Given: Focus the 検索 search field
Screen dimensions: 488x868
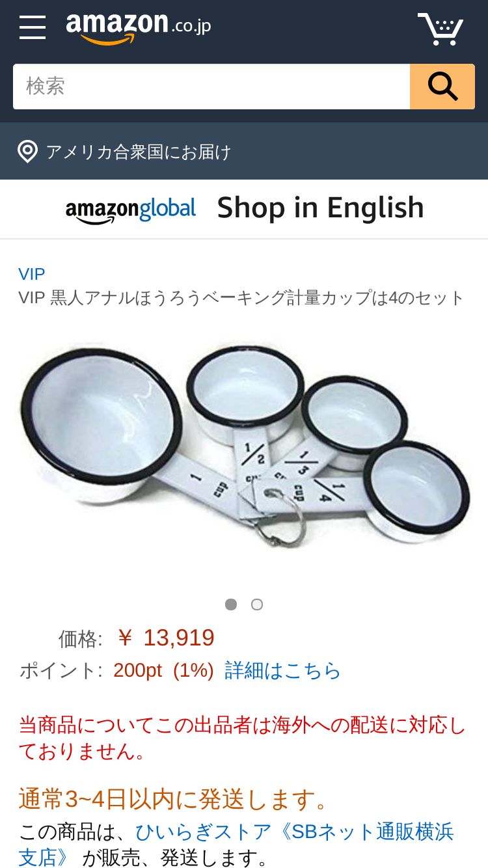Looking at the screenshot, I should click(211, 87).
